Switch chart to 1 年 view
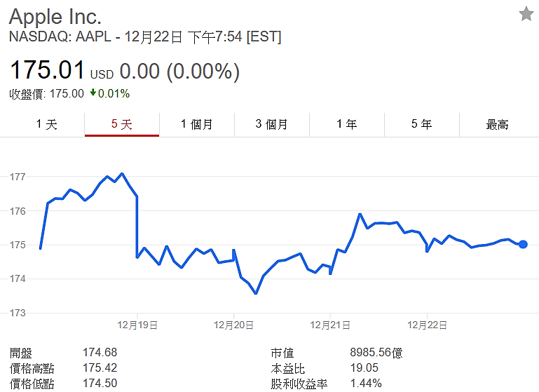Image resolution: width=539 pixels, height=392 pixels. [x=347, y=124]
